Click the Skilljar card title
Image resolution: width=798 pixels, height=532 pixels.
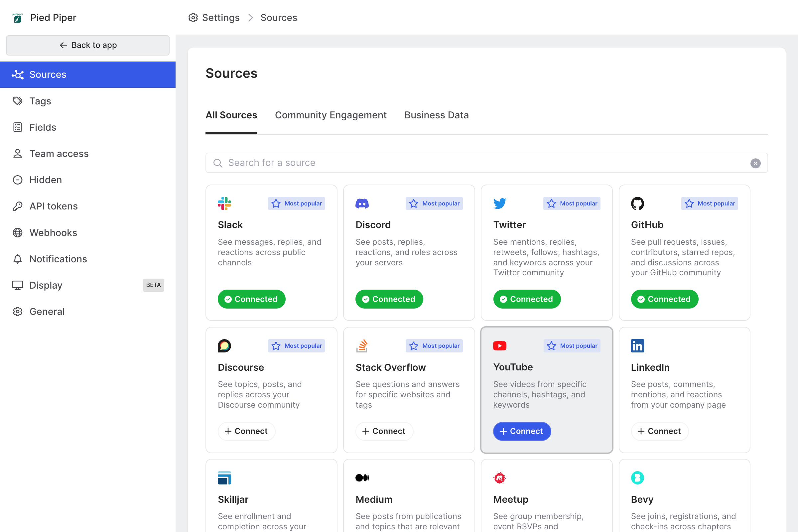pyautogui.click(x=233, y=499)
